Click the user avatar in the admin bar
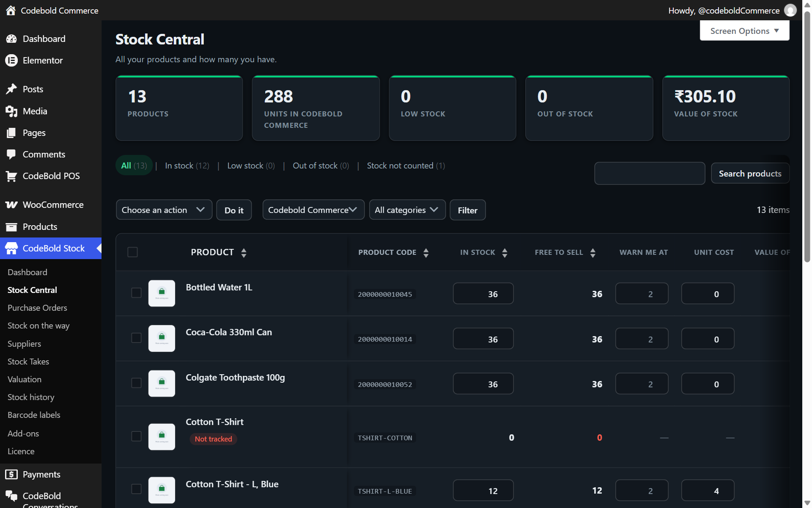Image resolution: width=812 pixels, height=508 pixels. tap(790, 10)
